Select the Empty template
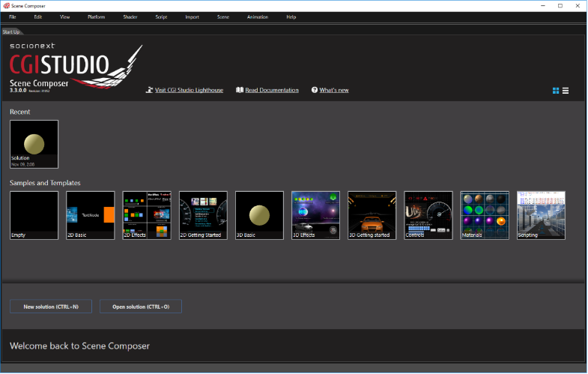Image resolution: width=588 pixels, height=374 pixels. click(x=34, y=215)
